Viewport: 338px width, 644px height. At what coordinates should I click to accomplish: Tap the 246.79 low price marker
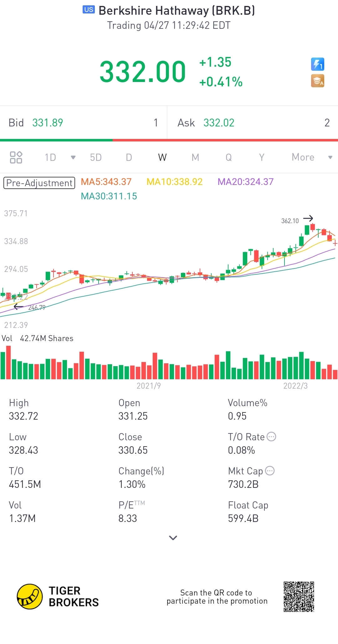[37, 308]
